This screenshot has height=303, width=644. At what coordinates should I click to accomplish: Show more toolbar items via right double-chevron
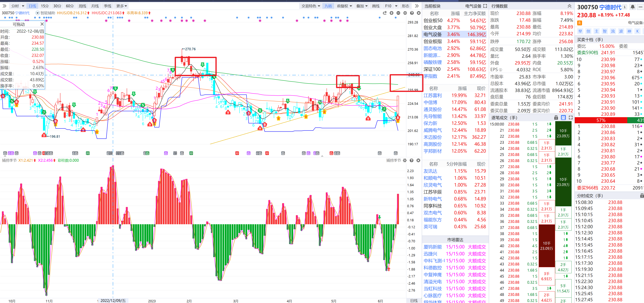tap(417, 6)
